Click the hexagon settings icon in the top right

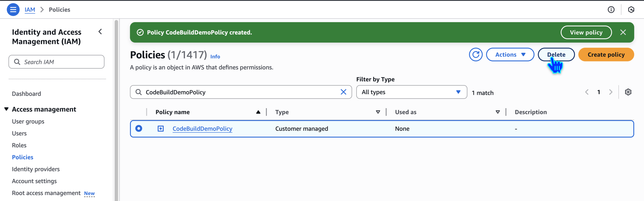[631, 10]
